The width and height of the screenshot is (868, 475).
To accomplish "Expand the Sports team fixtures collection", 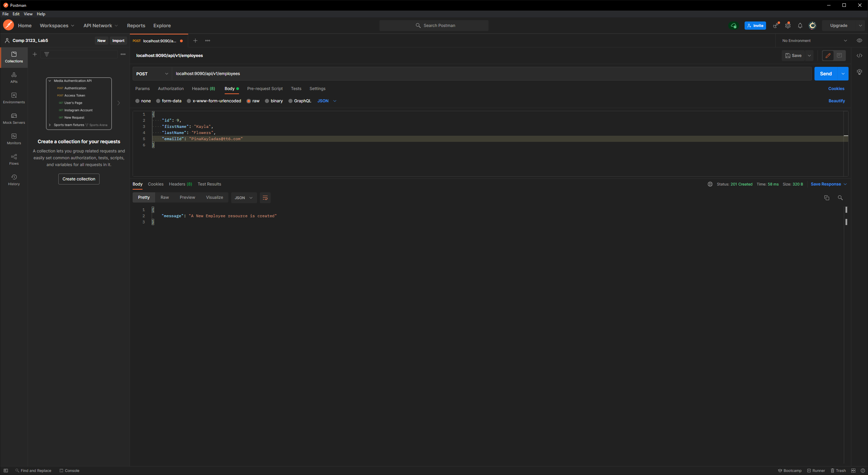I will (x=50, y=125).
